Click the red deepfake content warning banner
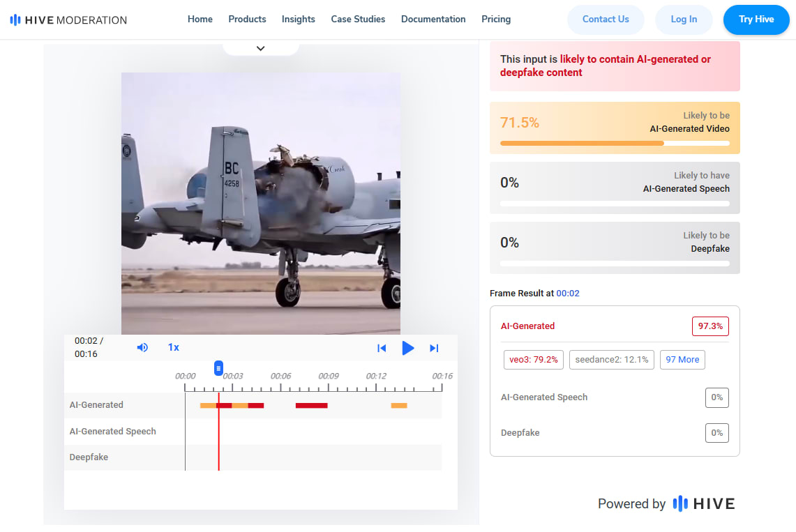796x532 pixels. pyautogui.click(x=615, y=66)
